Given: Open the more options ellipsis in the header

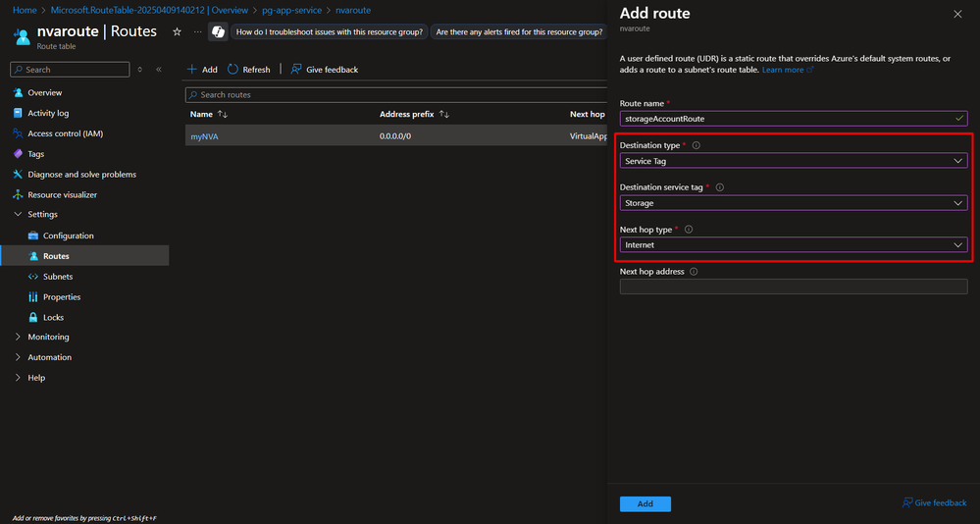Looking at the screenshot, I should (x=197, y=31).
